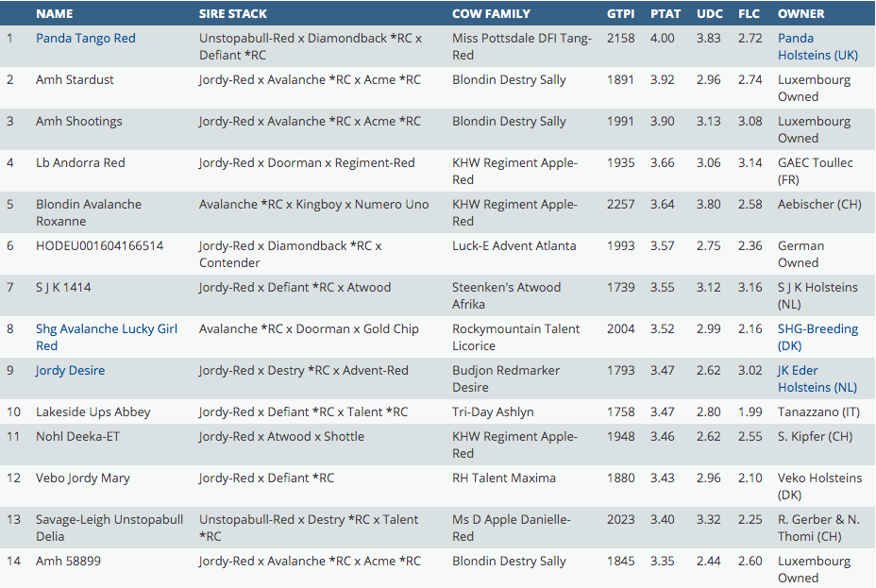Click the SIRE STACK column header
Viewport: 876px width, 588px height.
point(232,14)
